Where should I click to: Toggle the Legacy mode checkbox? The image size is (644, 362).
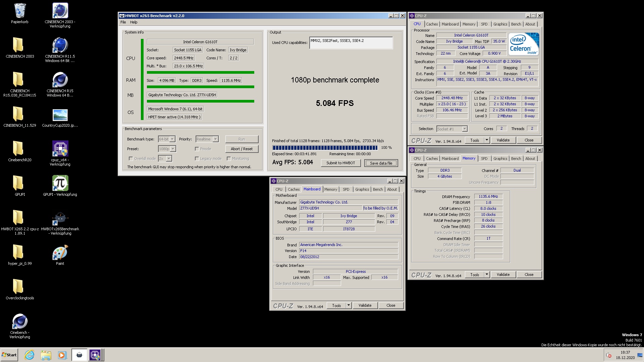[197, 159]
